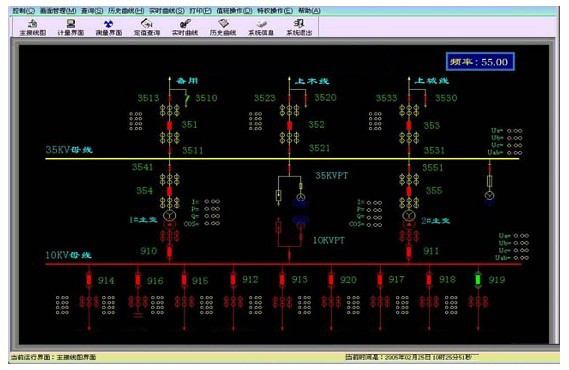Toggle circuit breaker 351 on the 备用 line

[x=169, y=126]
